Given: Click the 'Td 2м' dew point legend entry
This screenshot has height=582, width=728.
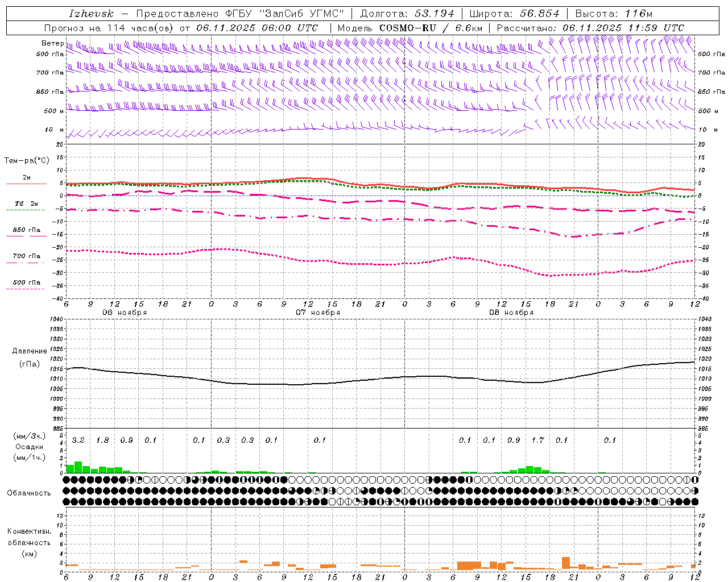Looking at the screenshot, I should [26, 203].
